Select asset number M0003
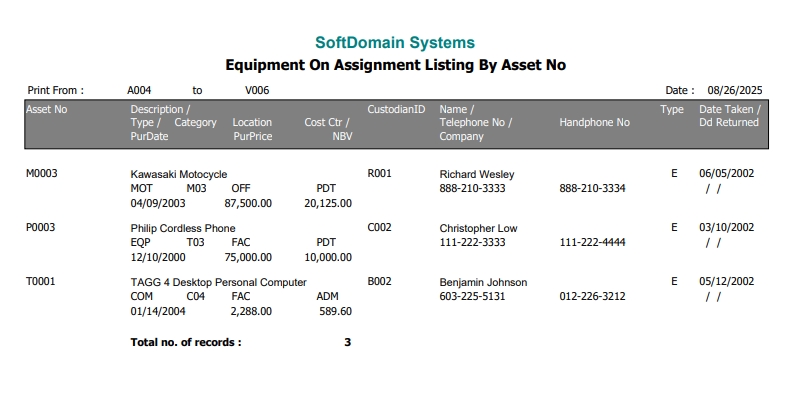The height and width of the screenshot is (405, 793). (41, 174)
